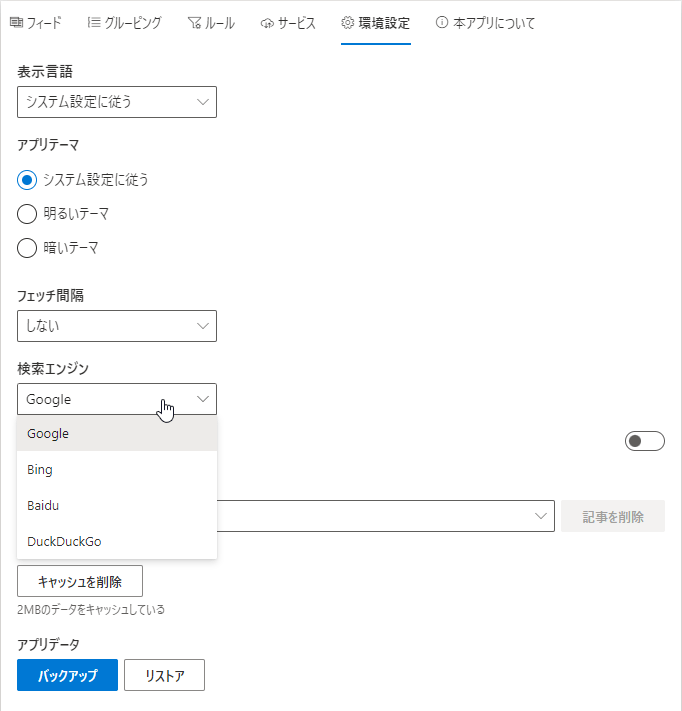Click the アプリテーマ heading
Viewport: 682px width, 711px height.
48,145
